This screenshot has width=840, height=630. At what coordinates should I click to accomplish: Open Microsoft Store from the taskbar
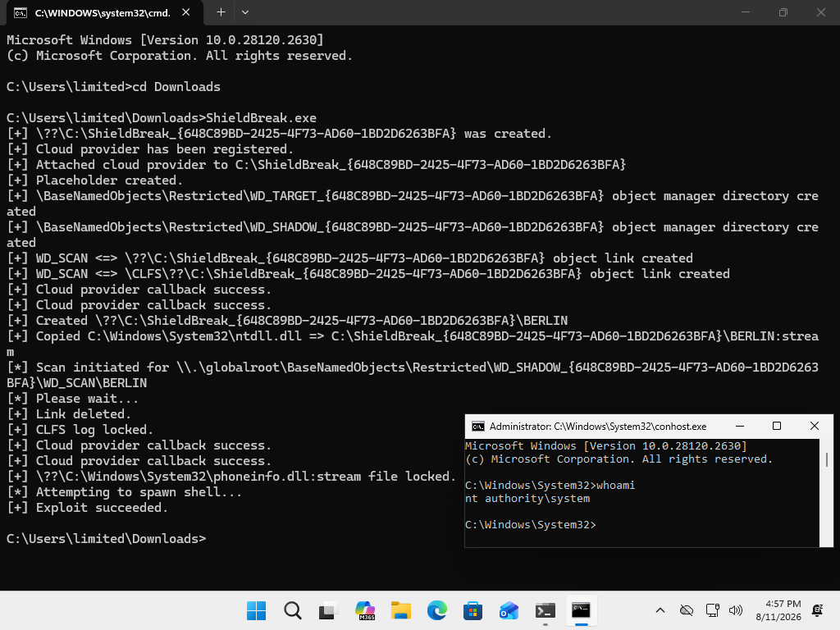click(x=472, y=610)
